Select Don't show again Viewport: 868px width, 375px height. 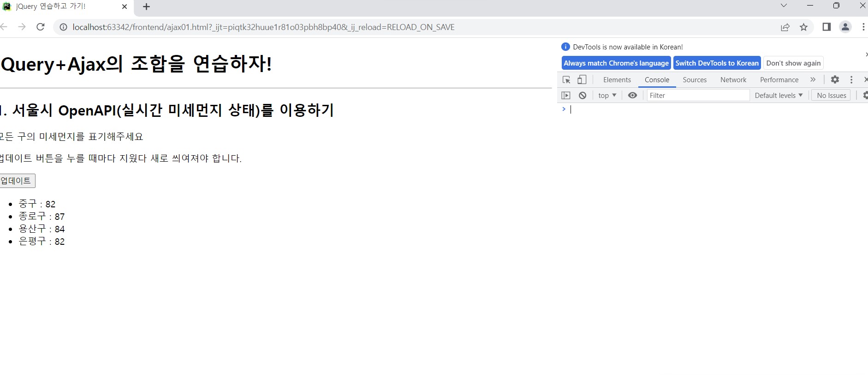tap(793, 63)
